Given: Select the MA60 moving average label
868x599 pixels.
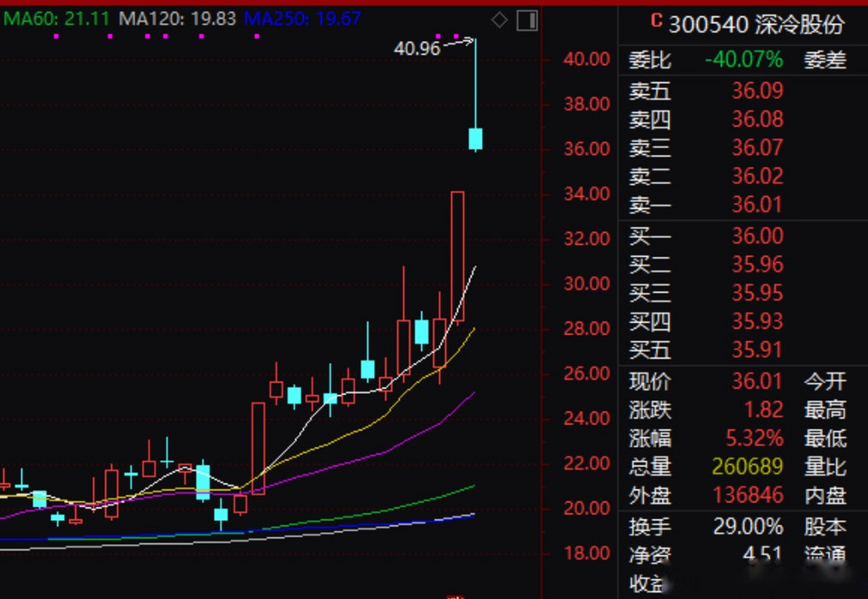Looking at the screenshot, I should tap(56, 19).
